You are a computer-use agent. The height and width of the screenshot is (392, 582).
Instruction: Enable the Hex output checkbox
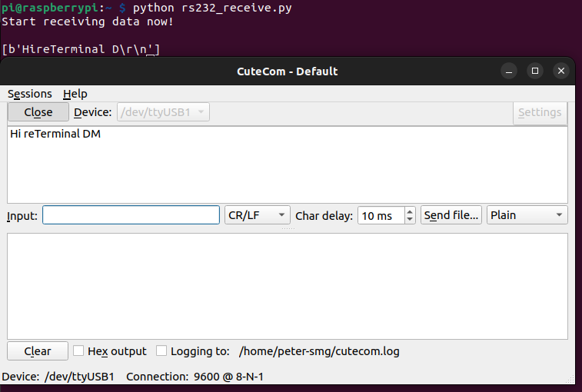click(78, 351)
